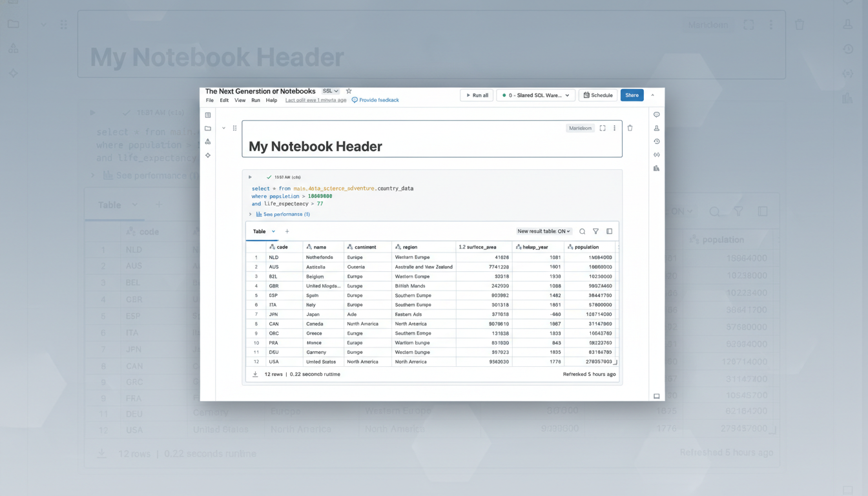Open the Shared SQL Warehouse selector

(x=536, y=95)
